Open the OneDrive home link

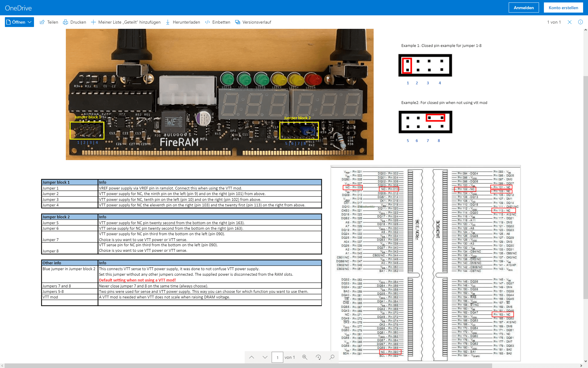click(x=18, y=8)
